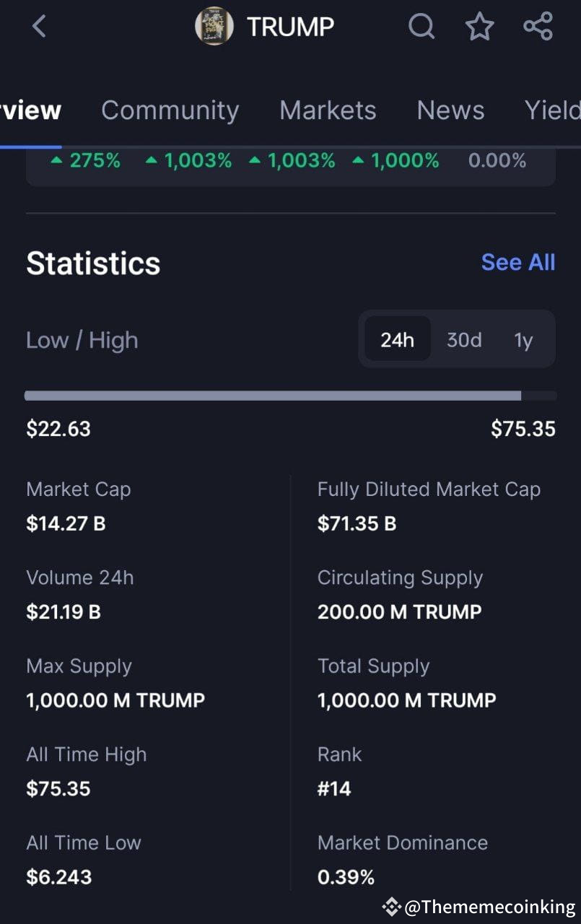The height and width of the screenshot is (924, 581).
Task: Tap the 275% price change value
Action: (x=86, y=160)
